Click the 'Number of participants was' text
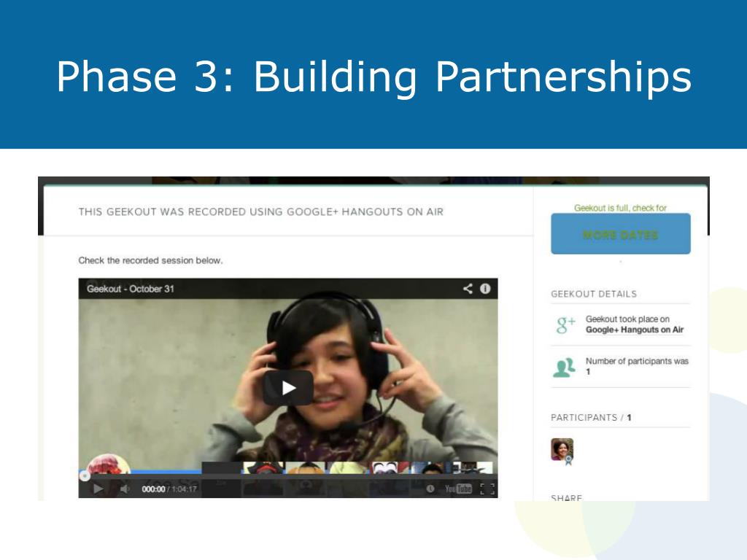Viewport: 747px width, 560px height. [637, 362]
